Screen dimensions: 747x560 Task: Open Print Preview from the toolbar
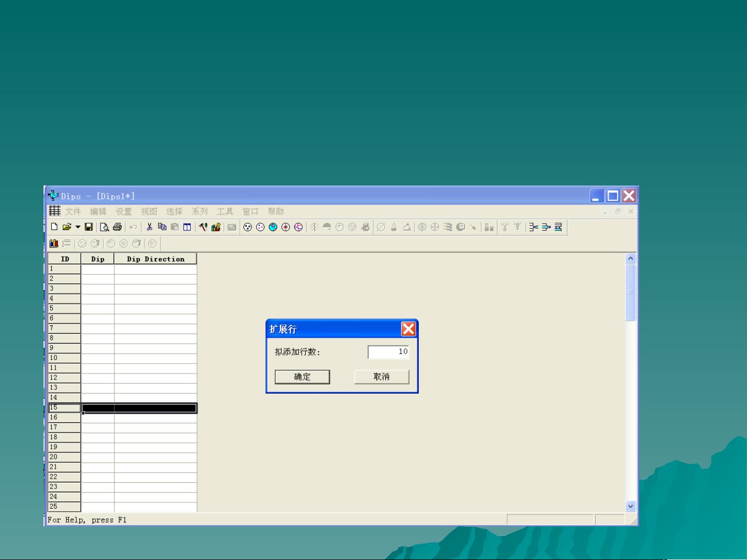104,227
